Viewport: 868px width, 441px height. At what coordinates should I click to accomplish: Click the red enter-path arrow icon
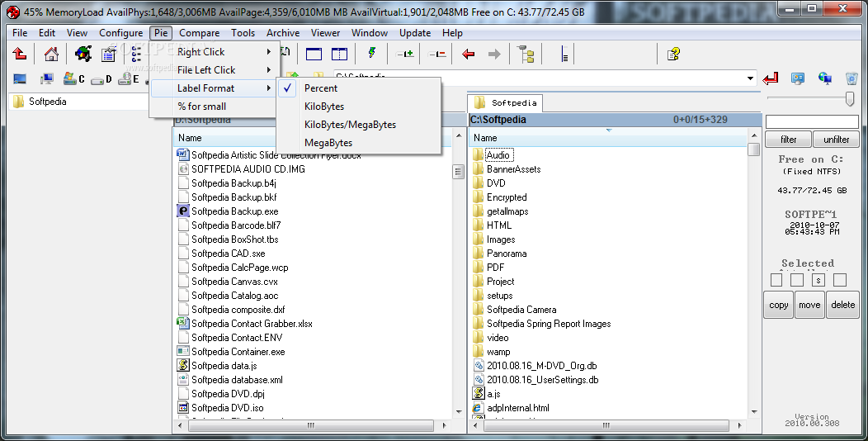[x=770, y=78]
